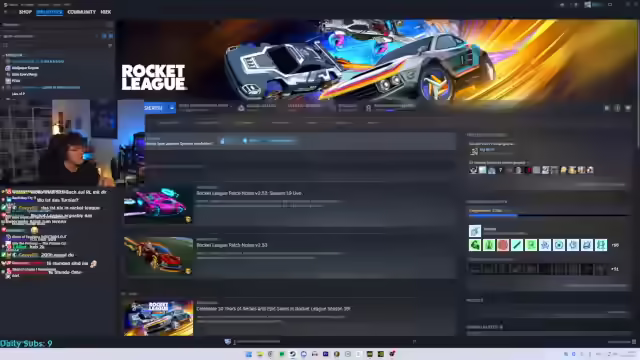This screenshot has height=360, width=640.
Task: Open File Explorer from the taskbar
Action: coord(260,354)
